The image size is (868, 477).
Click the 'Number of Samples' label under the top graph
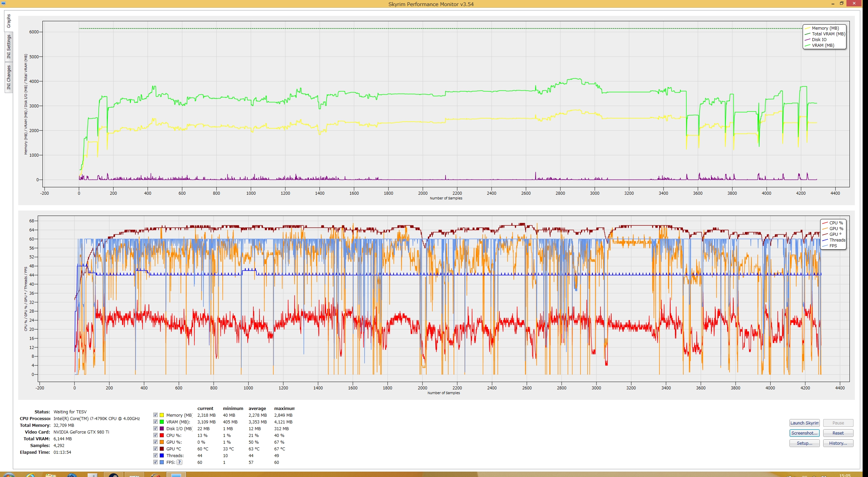coord(446,198)
